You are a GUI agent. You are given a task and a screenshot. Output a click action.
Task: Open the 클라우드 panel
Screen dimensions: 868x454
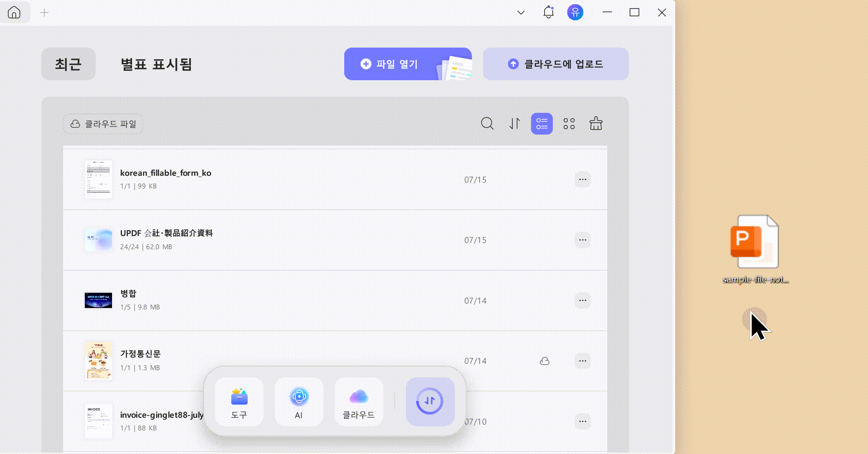pyautogui.click(x=359, y=402)
